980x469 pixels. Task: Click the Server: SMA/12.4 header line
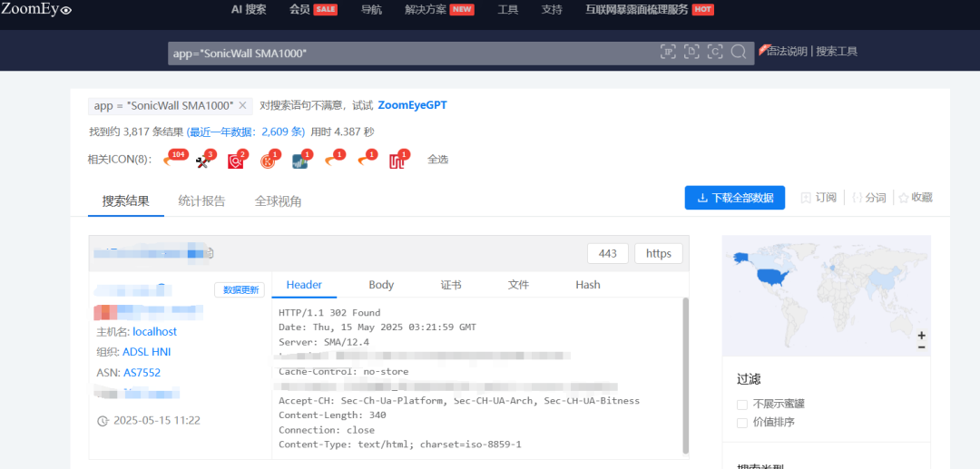324,342
